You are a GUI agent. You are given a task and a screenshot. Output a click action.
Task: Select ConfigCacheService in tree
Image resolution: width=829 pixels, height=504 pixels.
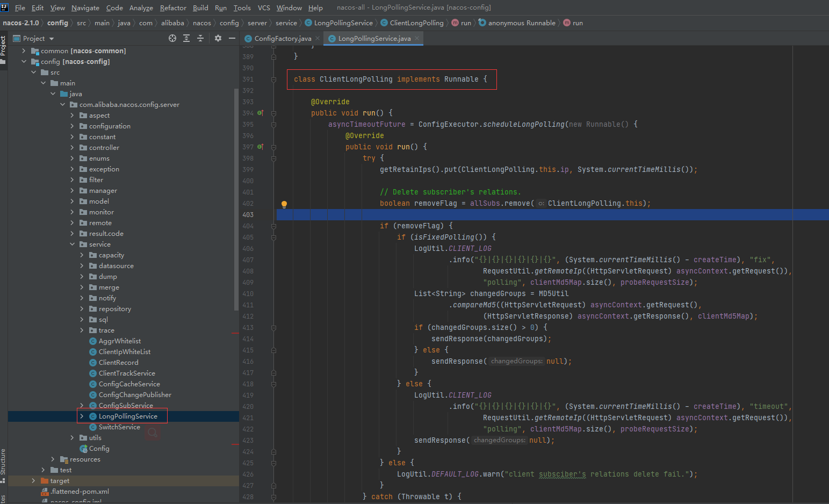(x=129, y=384)
